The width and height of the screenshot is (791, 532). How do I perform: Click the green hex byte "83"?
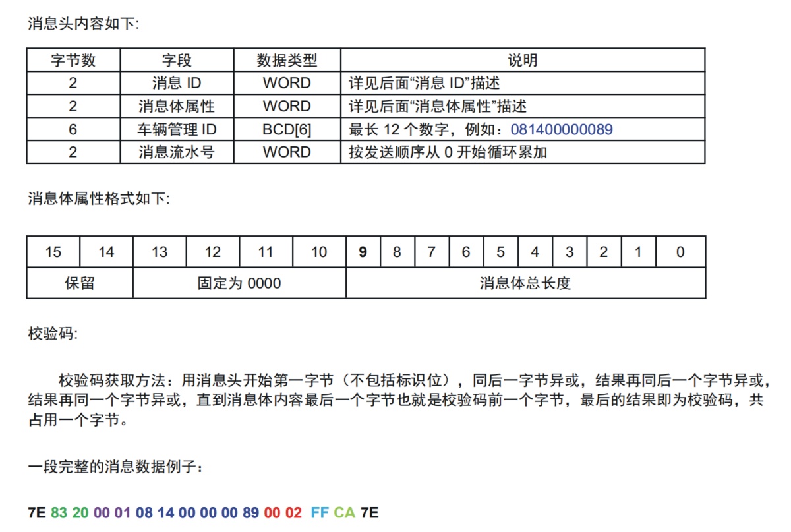[59, 513]
